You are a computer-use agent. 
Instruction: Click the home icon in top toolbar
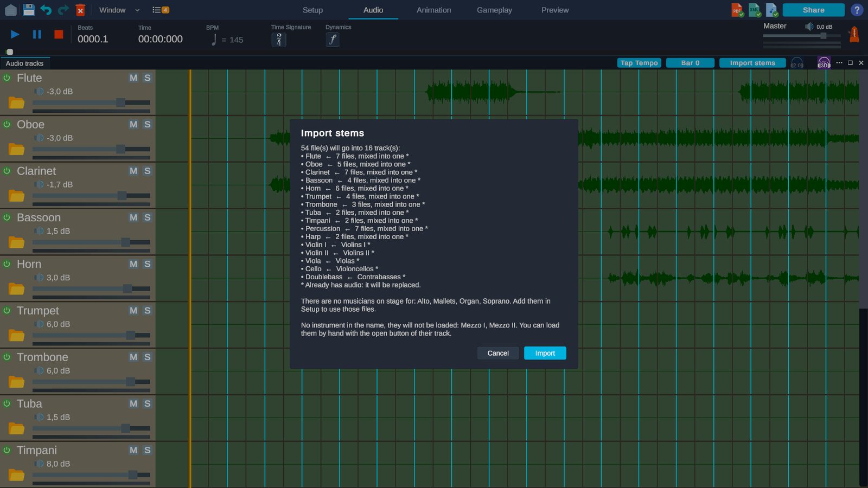point(11,10)
